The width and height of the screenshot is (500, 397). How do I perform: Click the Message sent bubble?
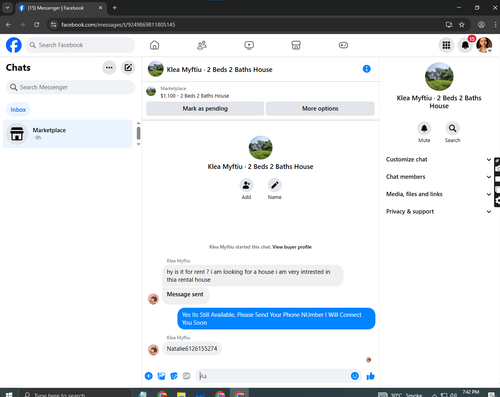[x=185, y=295]
